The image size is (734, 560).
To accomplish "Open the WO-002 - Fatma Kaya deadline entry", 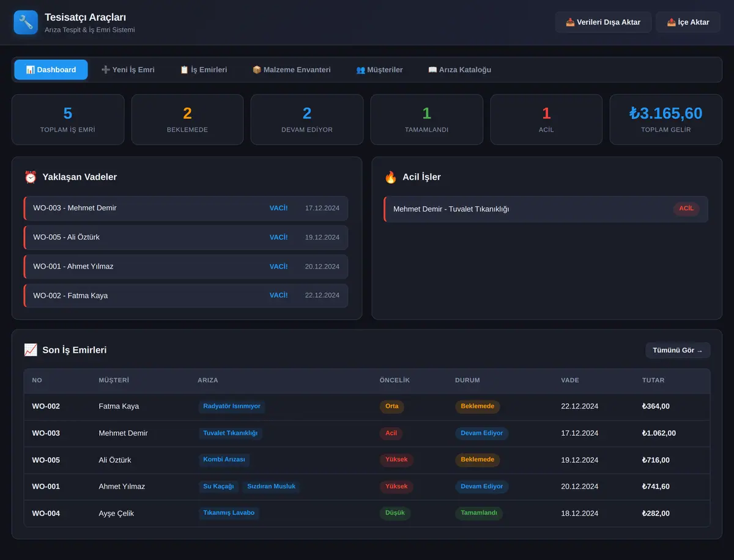I will pyautogui.click(x=186, y=295).
